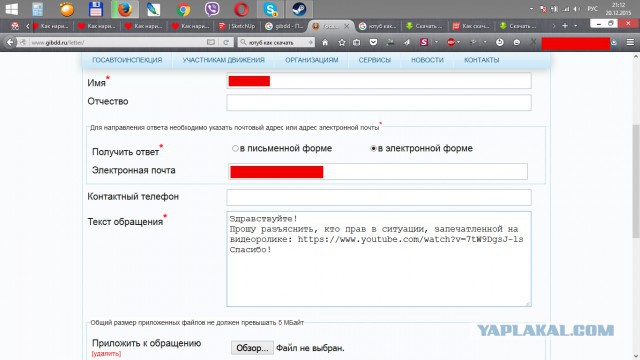Click the Adblock Plus icon

pyautogui.click(x=451, y=42)
